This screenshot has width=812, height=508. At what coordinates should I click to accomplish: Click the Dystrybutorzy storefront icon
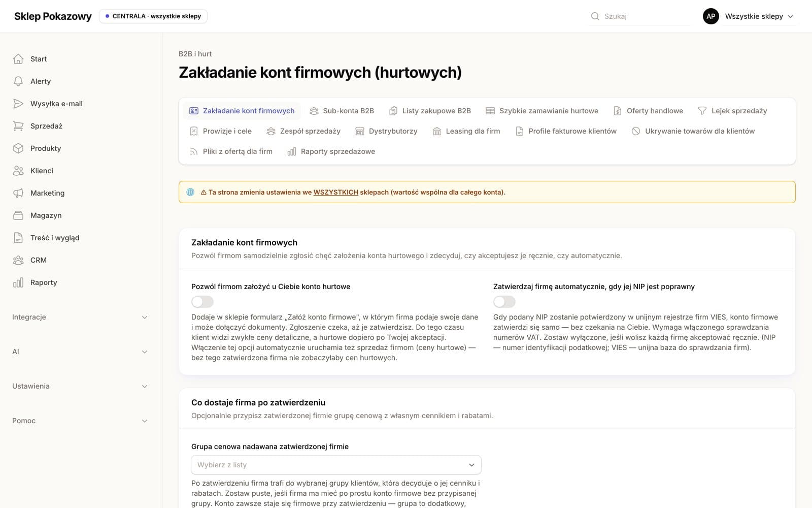[x=360, y=131]
